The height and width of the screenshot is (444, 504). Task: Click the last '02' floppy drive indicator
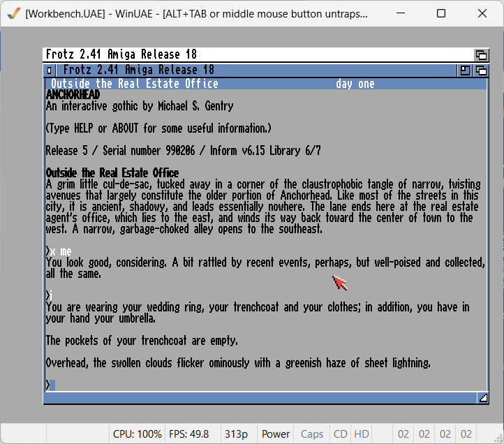click(466, 434)
